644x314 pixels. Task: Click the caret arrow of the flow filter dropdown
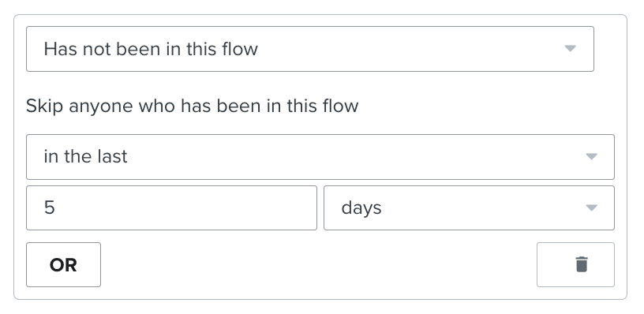(570, 48)
